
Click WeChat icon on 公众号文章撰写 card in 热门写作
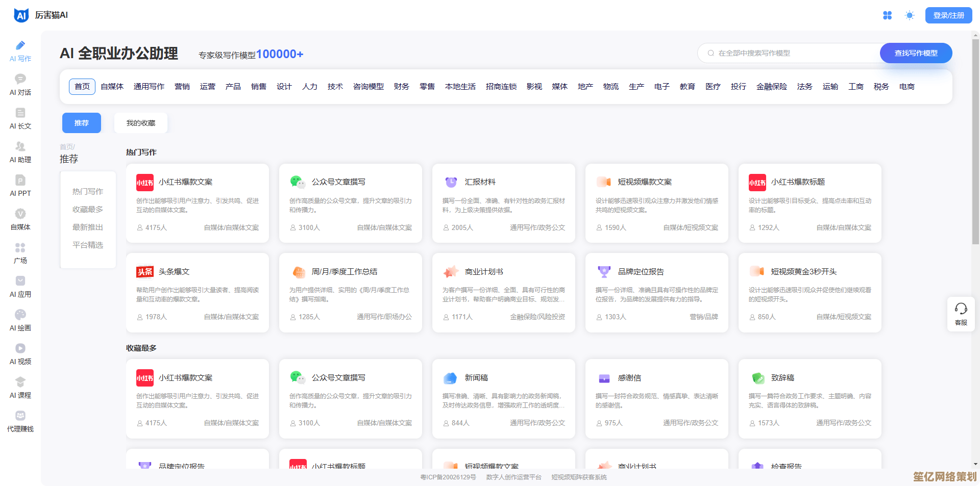pyautogui.click(x=298, y=182)
